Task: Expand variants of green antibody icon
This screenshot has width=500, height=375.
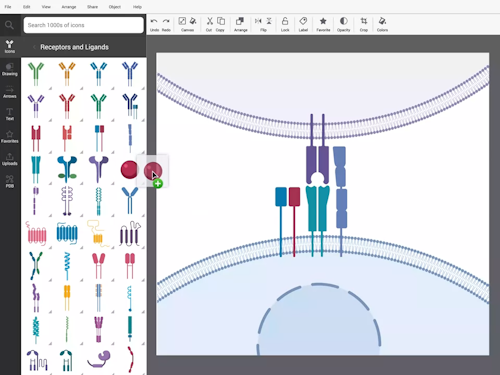Action: pos(50,88)
